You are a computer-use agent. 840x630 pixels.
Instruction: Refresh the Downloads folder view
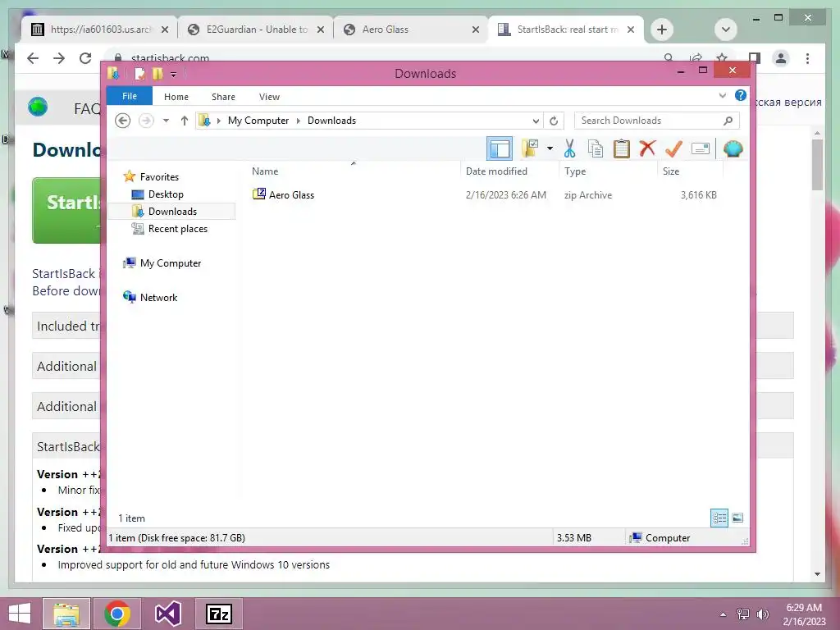[x=554, y=121]
